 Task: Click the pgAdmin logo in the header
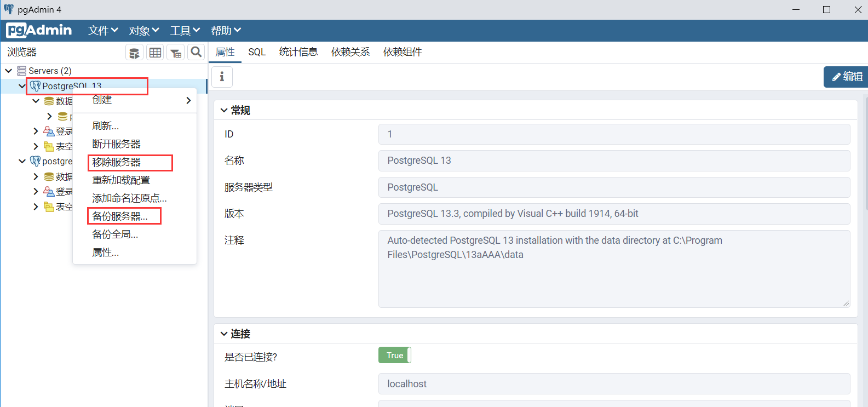pos(39,30)
